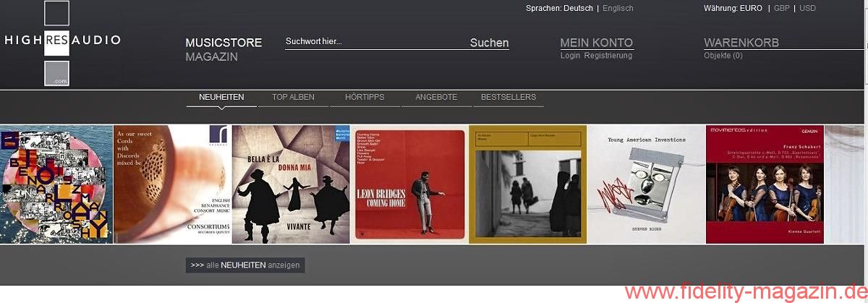Open the Leon Bridges Coming Home album
Screen dimensions: 868x303
pyautogui.click(x=409, y=184)
